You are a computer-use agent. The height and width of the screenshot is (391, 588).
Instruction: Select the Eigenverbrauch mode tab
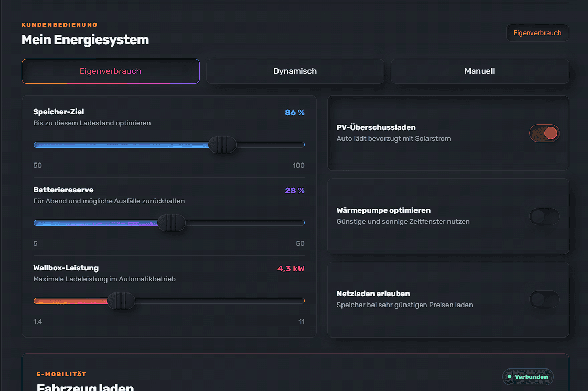[111, 71]
